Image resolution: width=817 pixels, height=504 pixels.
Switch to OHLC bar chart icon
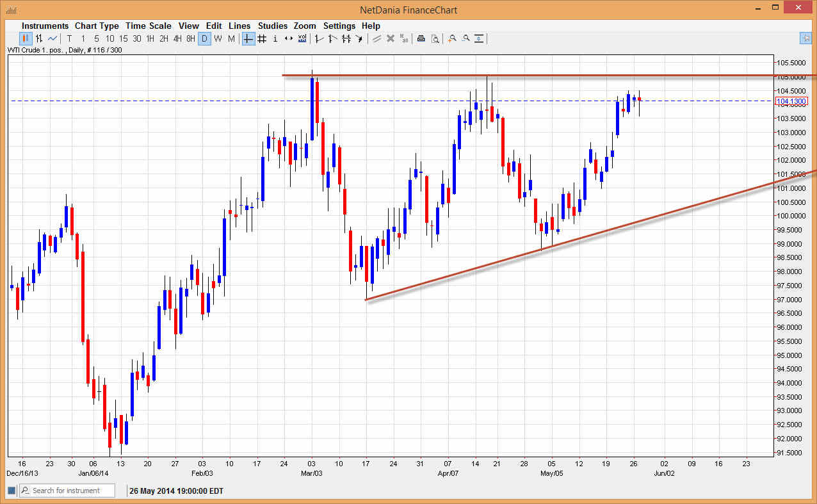pos(39,38)
